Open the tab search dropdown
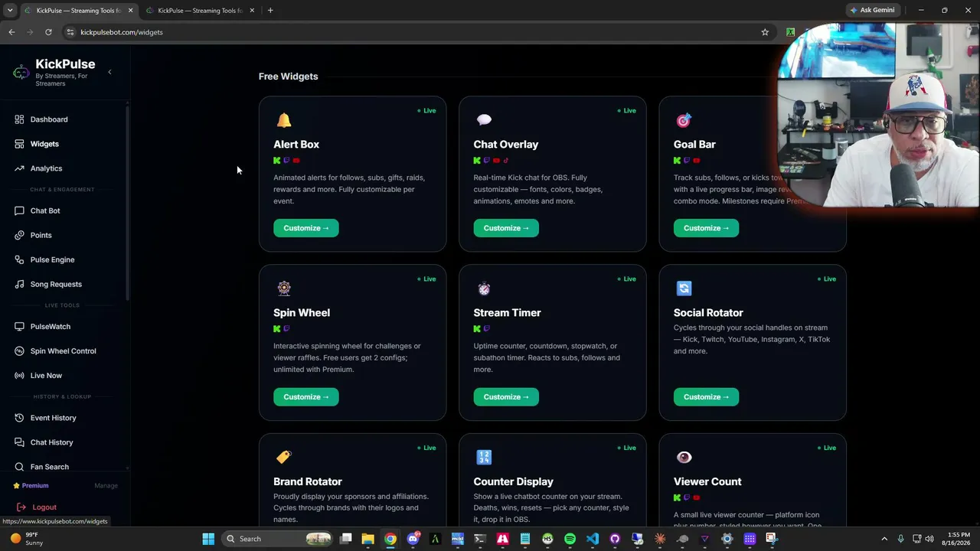 pyautogui.click(x=10, y=11)
